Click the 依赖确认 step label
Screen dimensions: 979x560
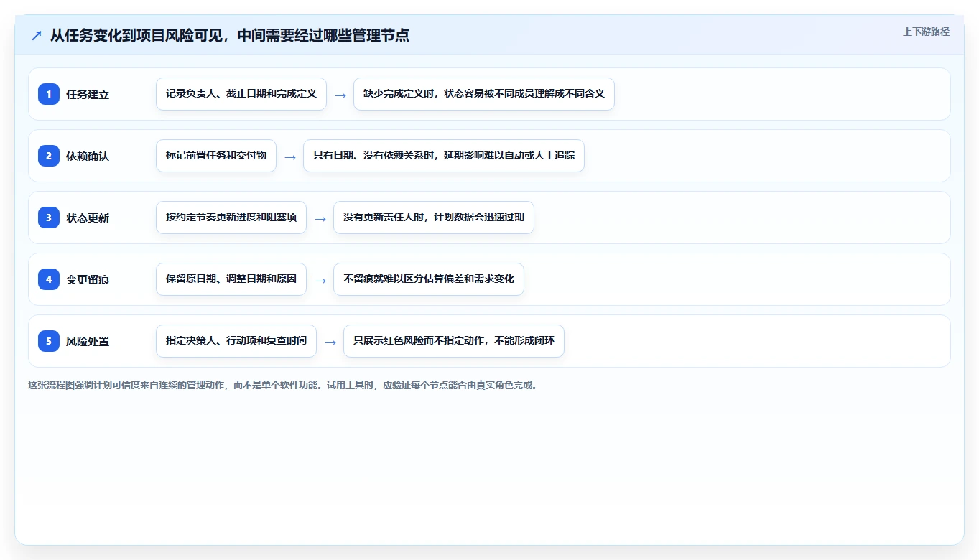88,156
